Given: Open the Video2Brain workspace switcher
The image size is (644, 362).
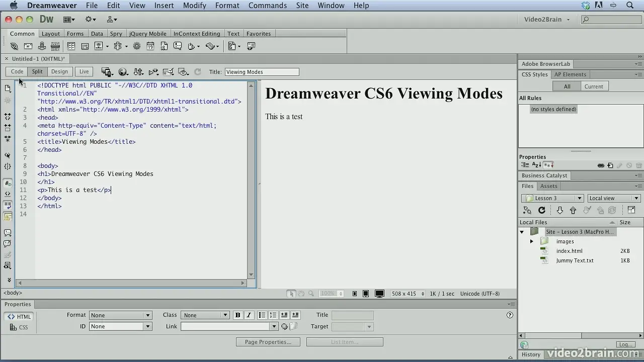Looking at the screenshot, I should 547,20.
